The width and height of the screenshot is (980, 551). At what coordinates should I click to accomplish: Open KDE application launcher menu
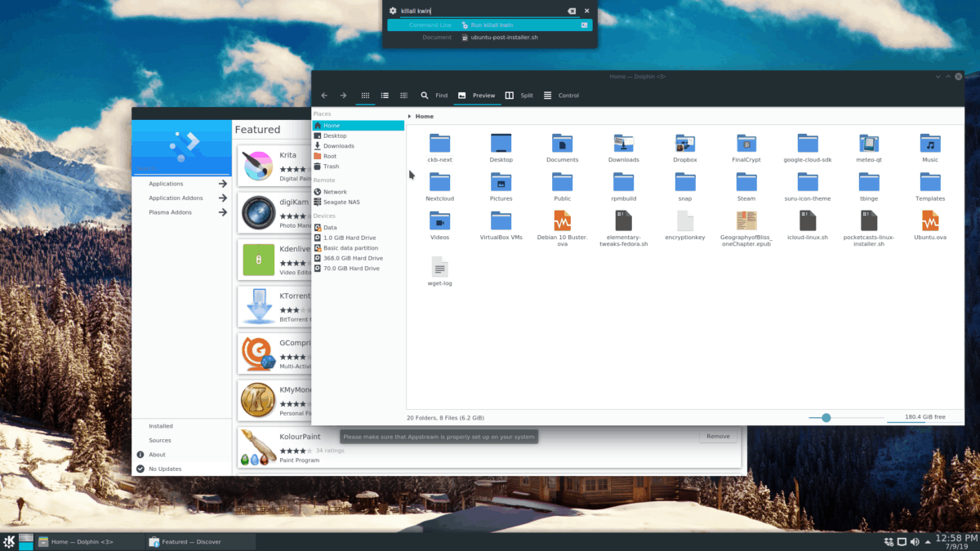coord(9,542)
